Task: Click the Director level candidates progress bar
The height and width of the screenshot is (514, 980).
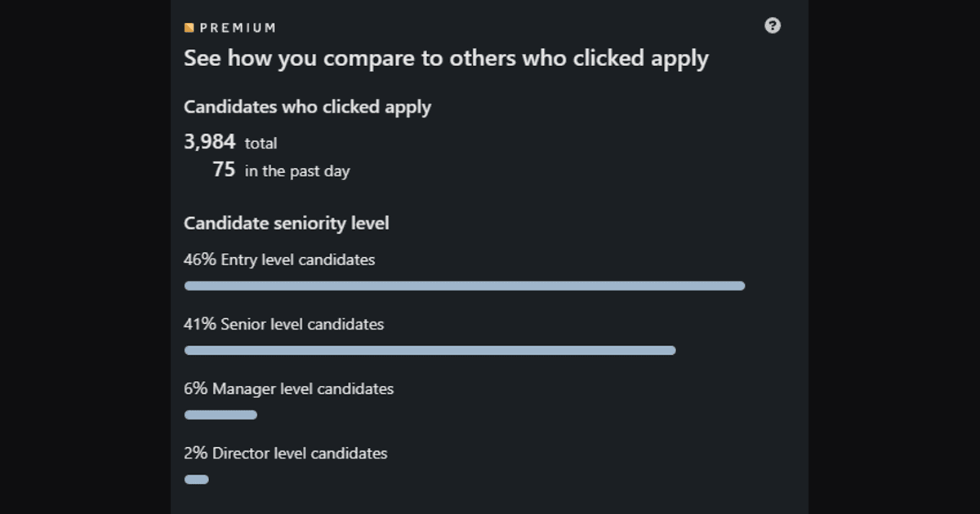Action: (x=197, y=480)
